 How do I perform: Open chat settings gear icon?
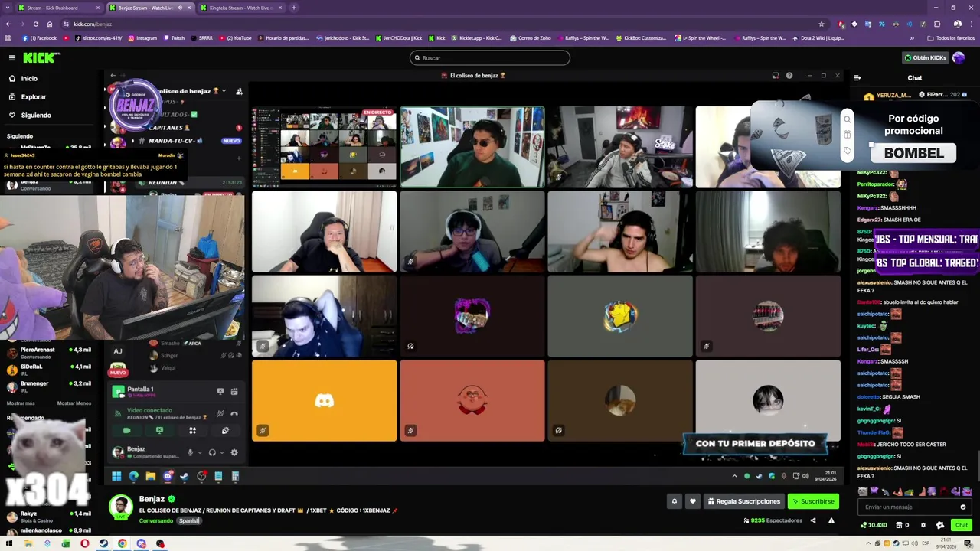point(923,525)
